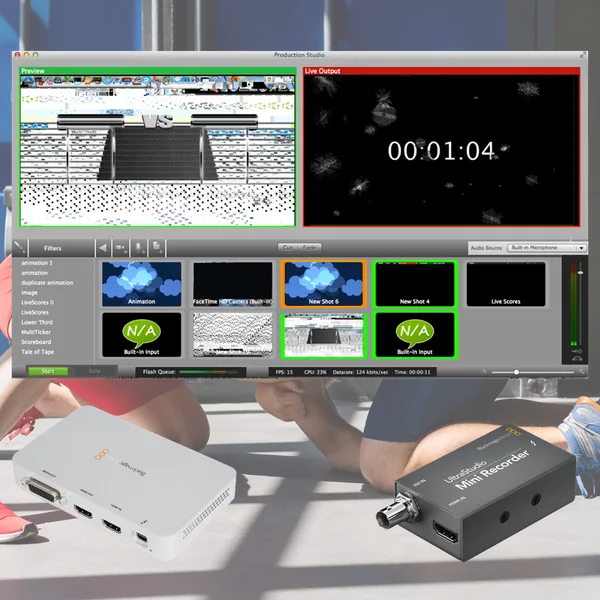Click the Fade transition button
The width and height of the screenshot is (600, 600).
coord(310,248)
